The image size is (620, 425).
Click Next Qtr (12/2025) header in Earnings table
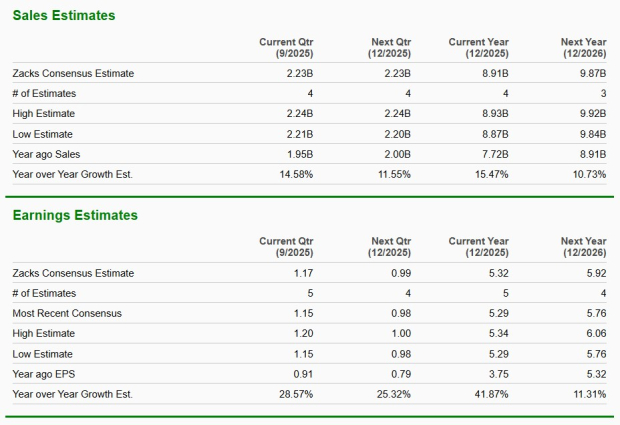[x=391, y=247]
